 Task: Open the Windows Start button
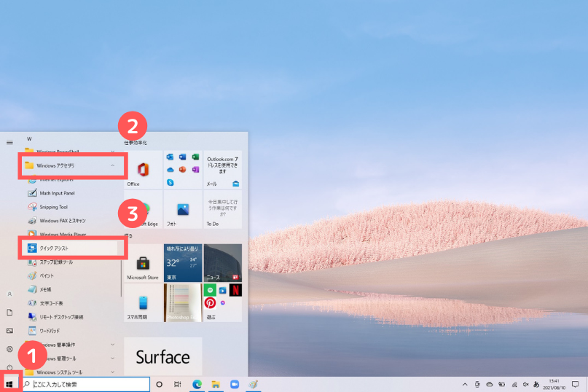[9, 384]
